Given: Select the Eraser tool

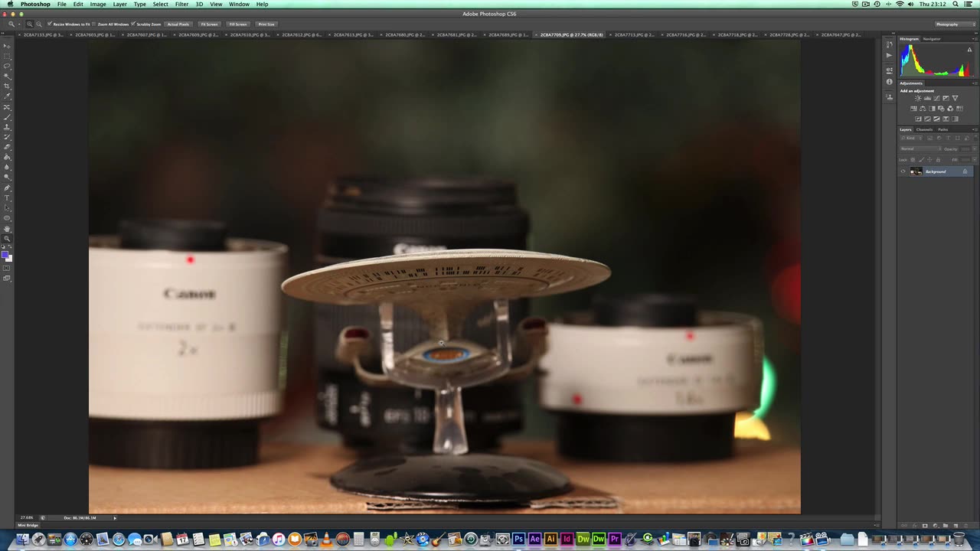Looking at the screenshot, I should click(x=8, y=147).
